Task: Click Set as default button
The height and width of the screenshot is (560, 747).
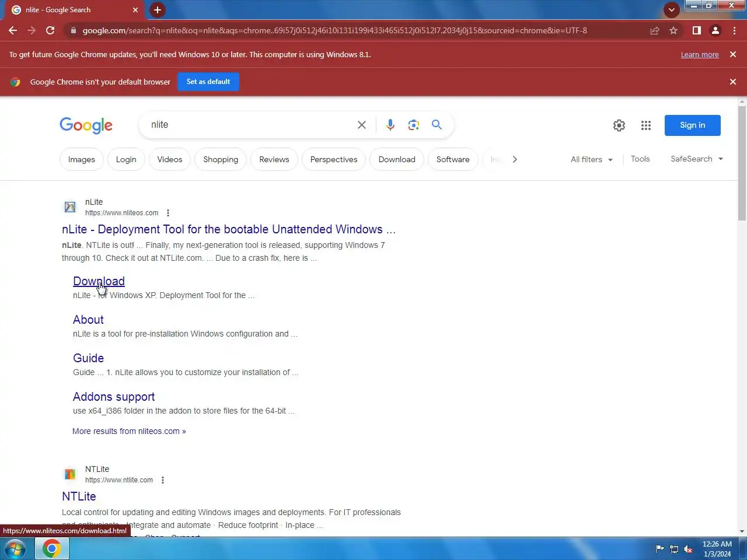Action: point(208,82)
